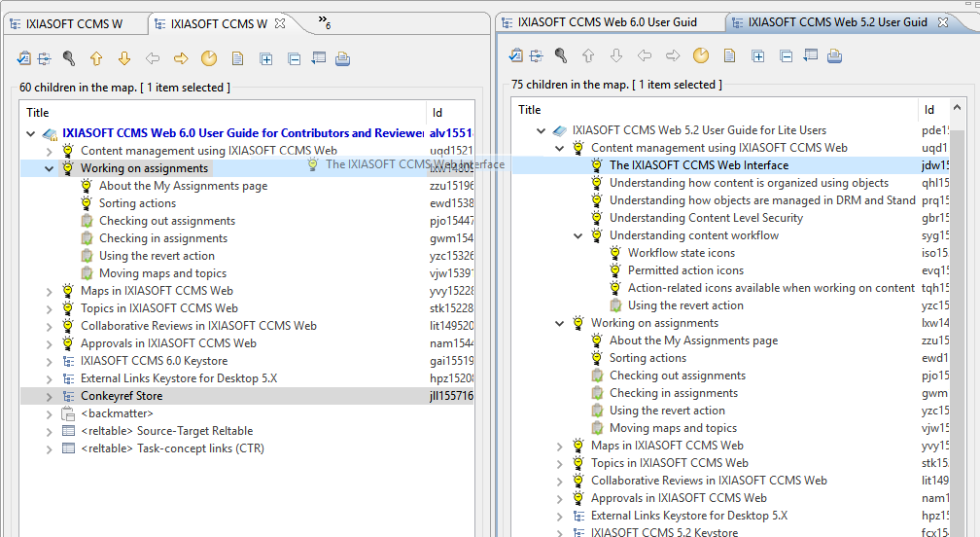Click the yellow down arrow in the left map toolbar
This screenshot has width=980, height=537.
point(124,58)
